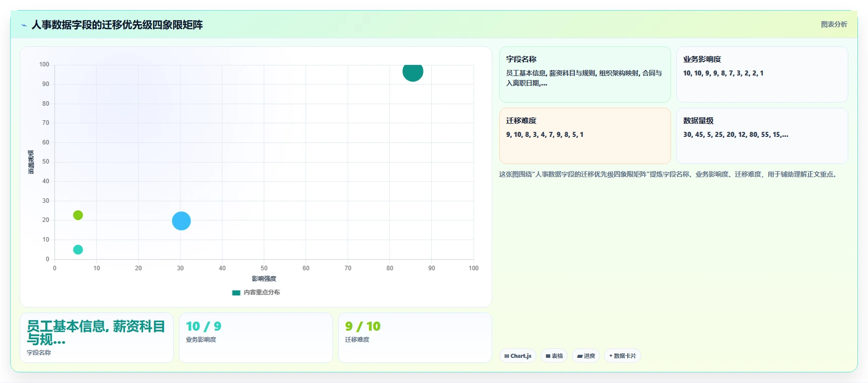Click the Chart.js tag icon
Image resolution: width=868 pixels, height=383 pixels.
(x=507, y=356)
